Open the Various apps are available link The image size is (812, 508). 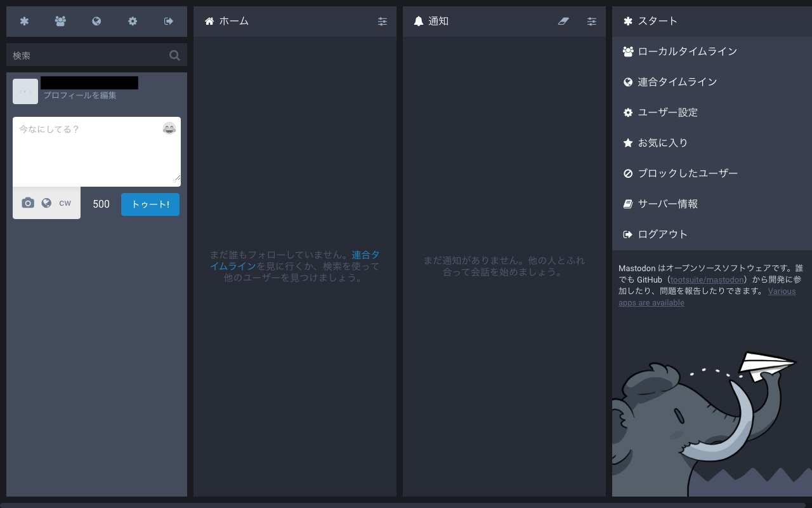point(707,297)
